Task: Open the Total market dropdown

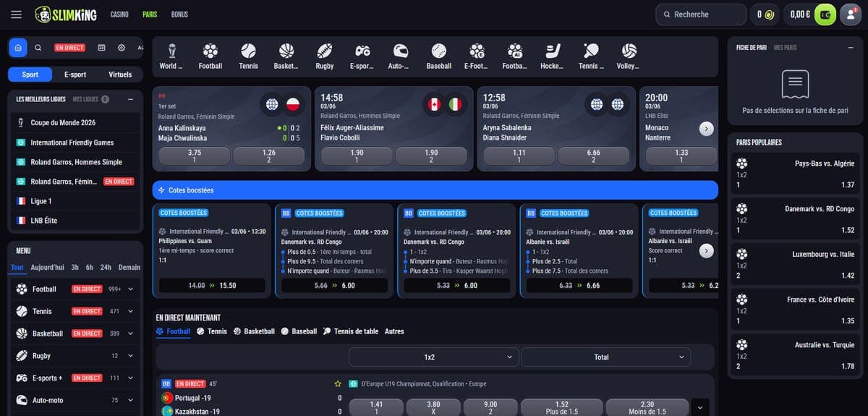Action: pyautogui.click(x=605, y=357)
